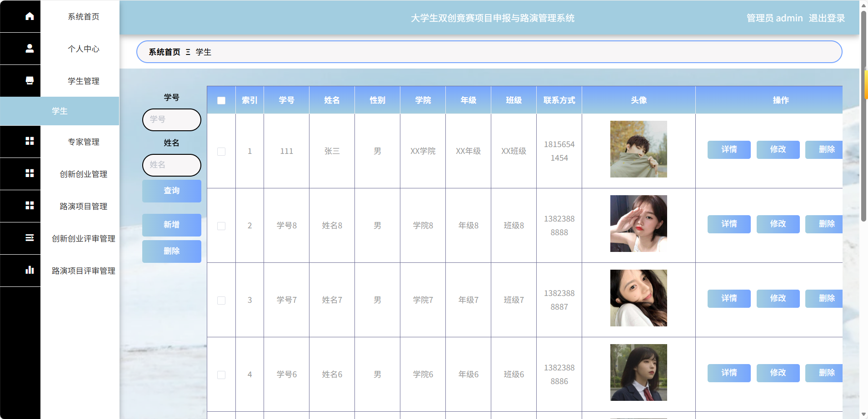Click 系统首页 breadcrumb link

(165, 52)
